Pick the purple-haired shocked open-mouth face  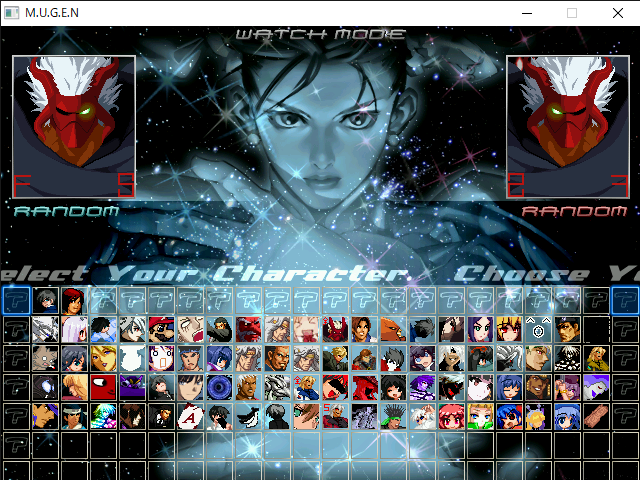[161, 358]
